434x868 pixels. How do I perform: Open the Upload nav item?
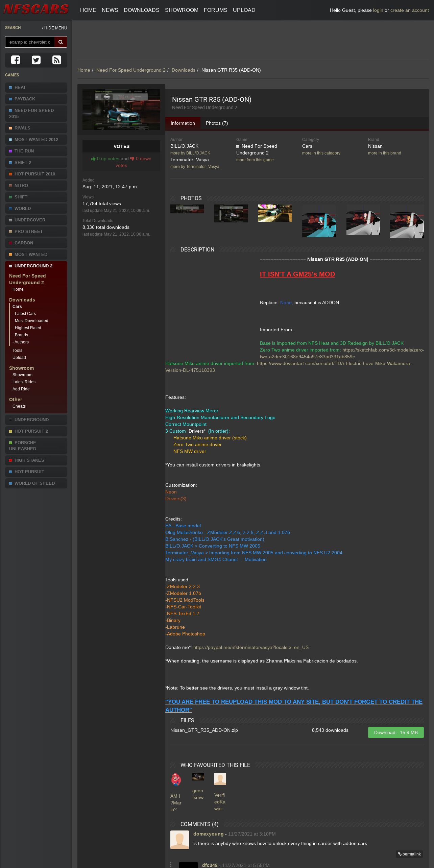point(244,10)
